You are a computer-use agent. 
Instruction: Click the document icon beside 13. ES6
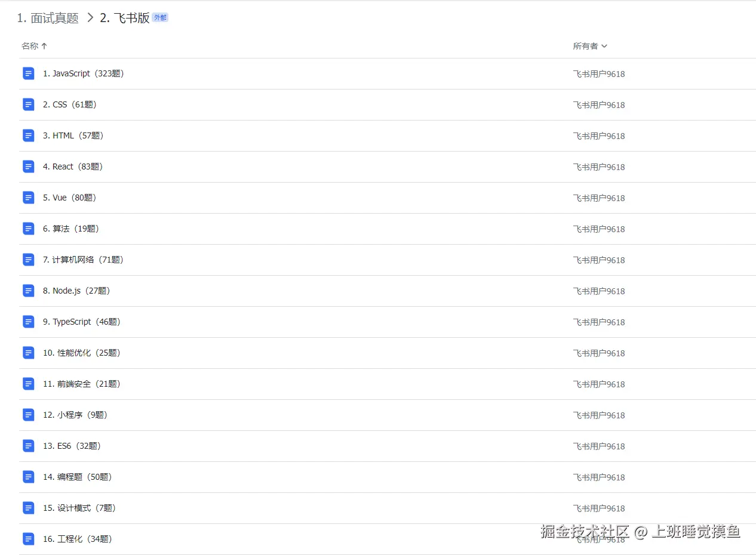point(29,446)
